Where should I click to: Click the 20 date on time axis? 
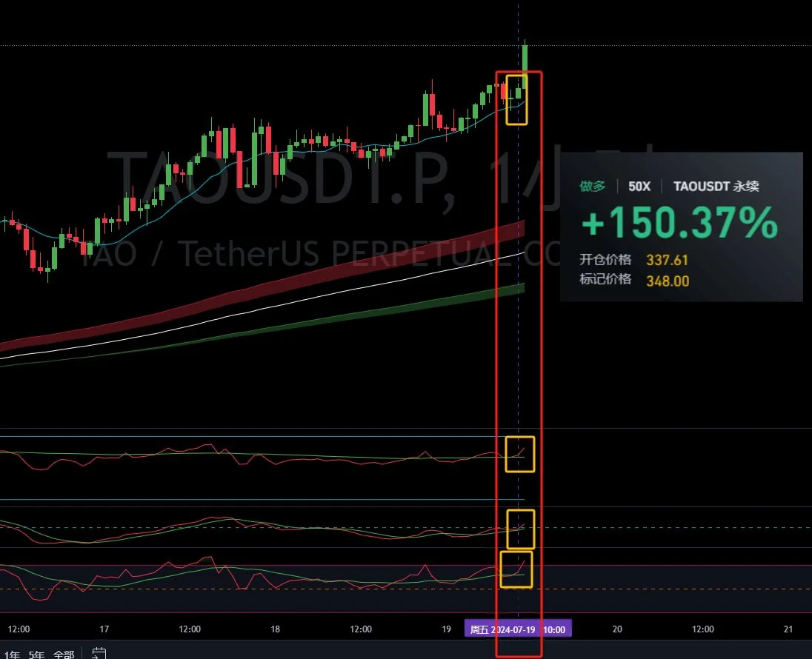pos(617,629)
